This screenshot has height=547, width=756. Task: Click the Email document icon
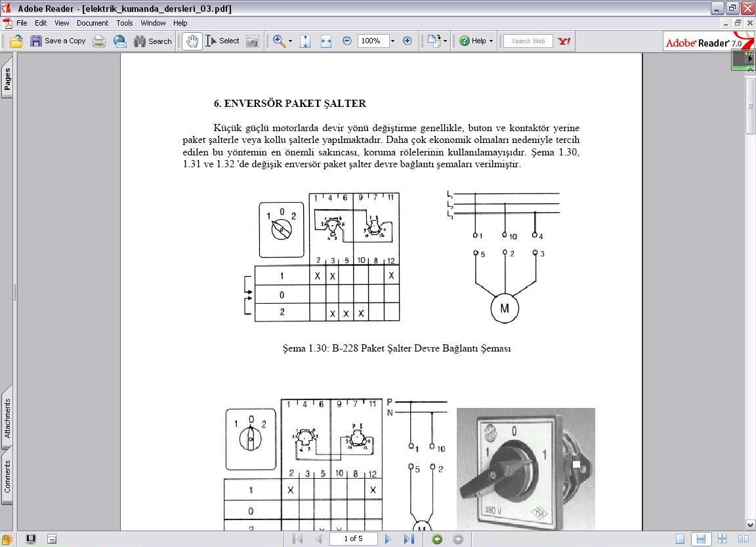(120, 41)
